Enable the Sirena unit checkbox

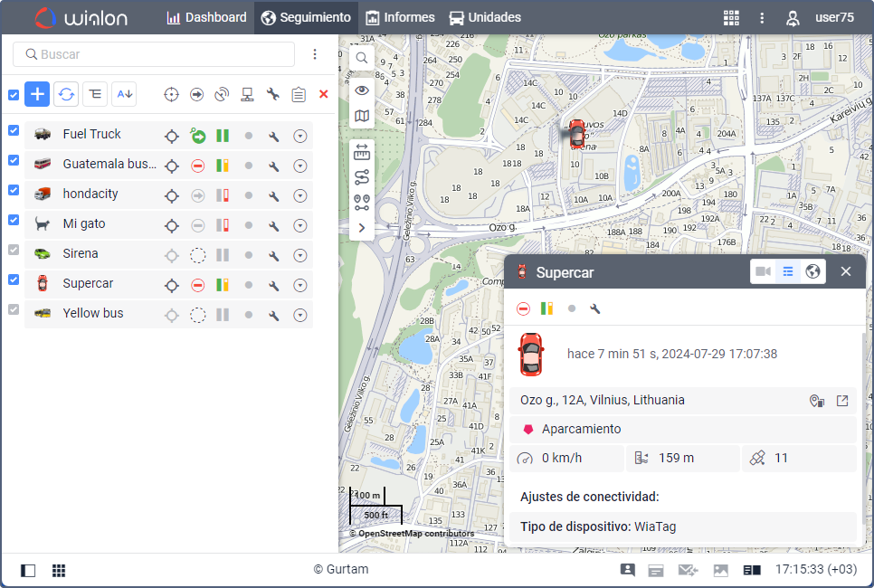14,250
